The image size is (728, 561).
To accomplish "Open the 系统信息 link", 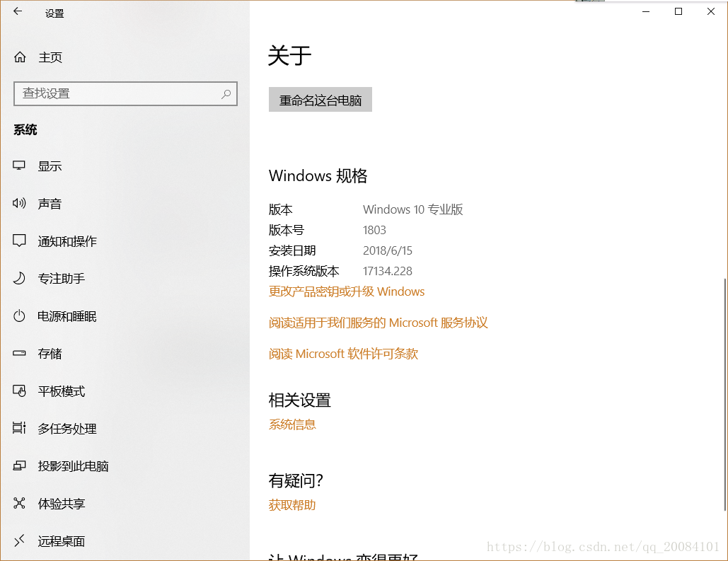I will [292, 424].
